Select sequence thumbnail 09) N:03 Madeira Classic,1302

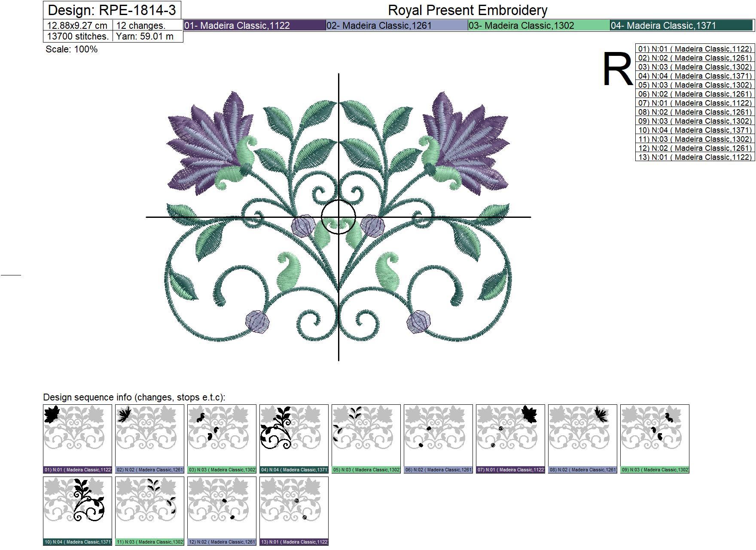click(655, 439)
